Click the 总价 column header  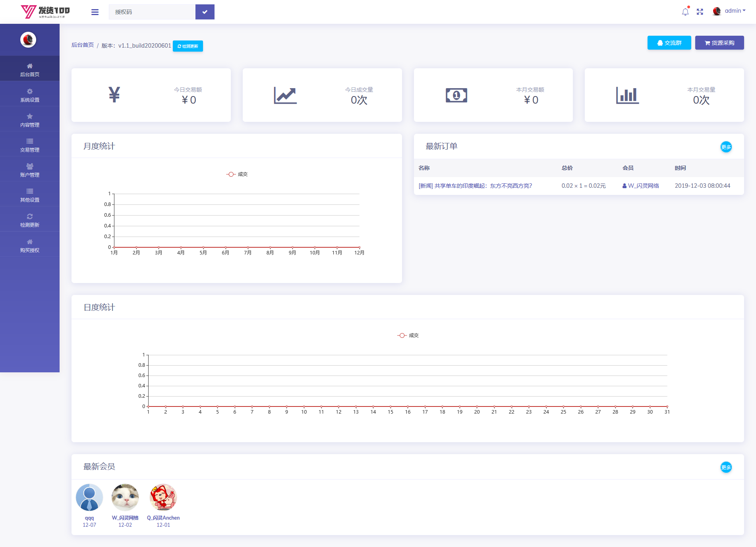point(567,168)
